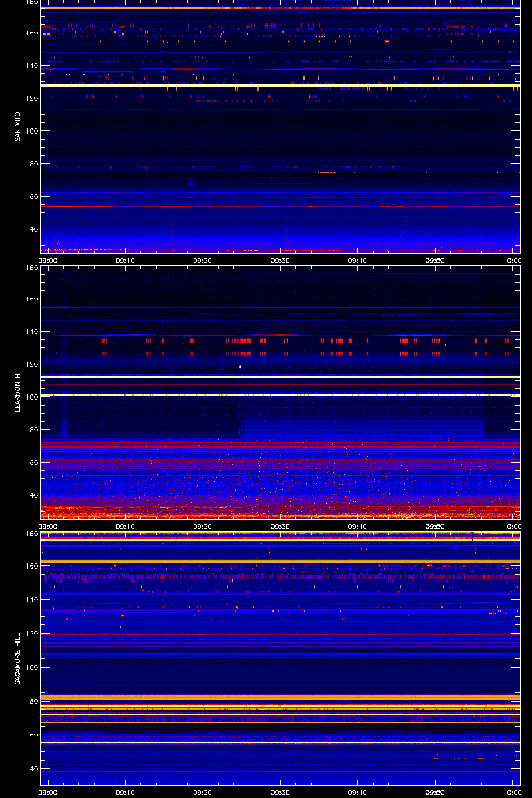The width and height of the screenshot is (532, 798).
Task: Click the 140 frequency label on Learmonth axis
Action: 31,331
